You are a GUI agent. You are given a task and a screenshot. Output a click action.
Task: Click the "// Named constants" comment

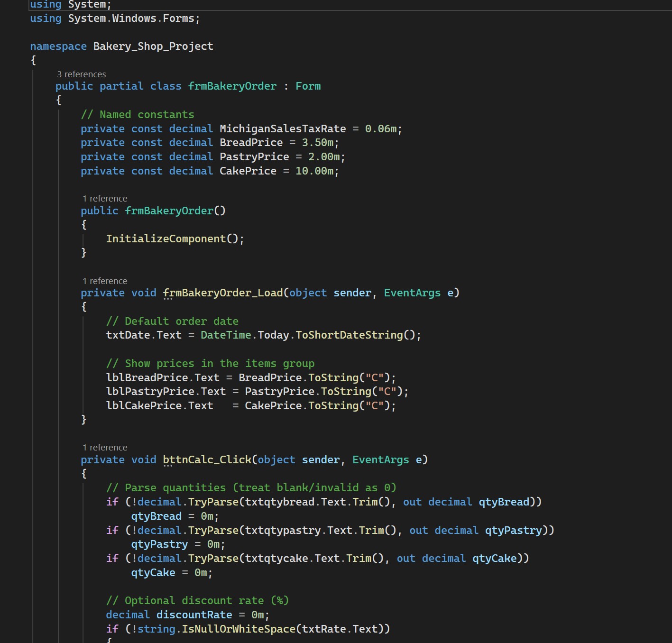pyautogui.click(x=138, y=114)
